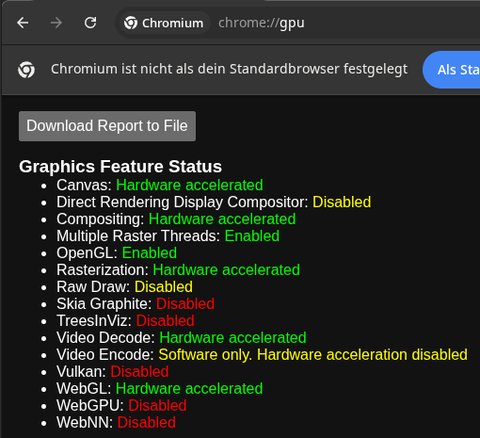The width and height of the screenshot is (480, 438).
Task: Click the Graphics Feature Status heading
Action: [x=120, y=166]
